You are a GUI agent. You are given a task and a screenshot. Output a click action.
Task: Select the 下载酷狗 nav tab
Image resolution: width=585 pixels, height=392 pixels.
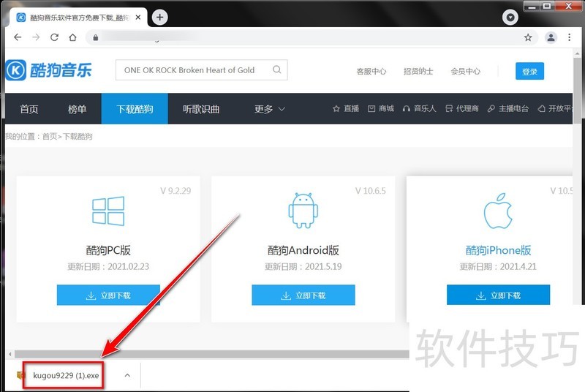(x=135, y=108)
